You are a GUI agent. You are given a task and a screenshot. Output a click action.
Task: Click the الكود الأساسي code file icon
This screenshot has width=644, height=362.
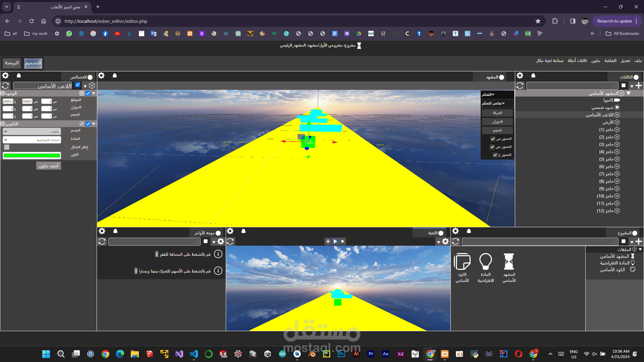462,262
